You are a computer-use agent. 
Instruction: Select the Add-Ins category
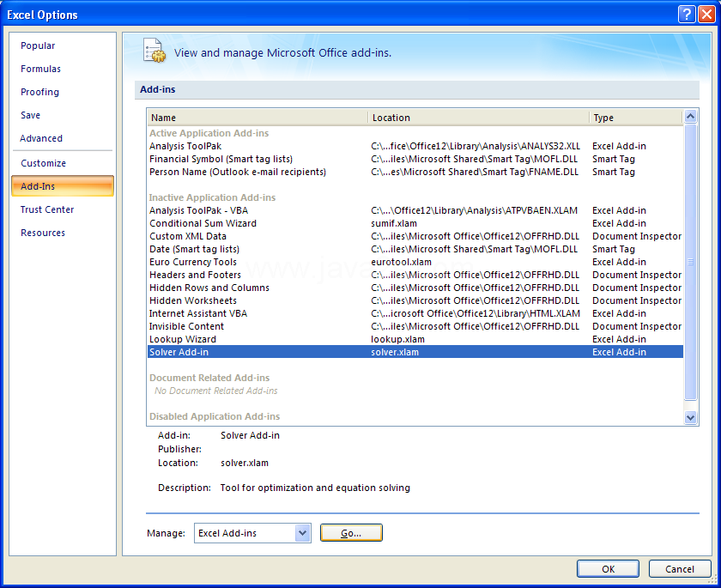[x=63, y=186]
